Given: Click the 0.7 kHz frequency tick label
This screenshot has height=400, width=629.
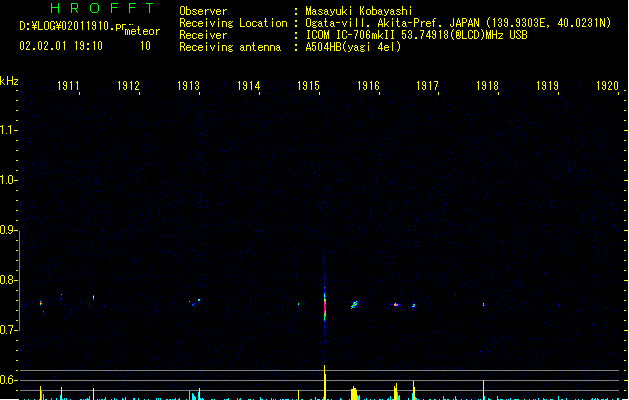Looking at the screenshot, I should point(7,330).
